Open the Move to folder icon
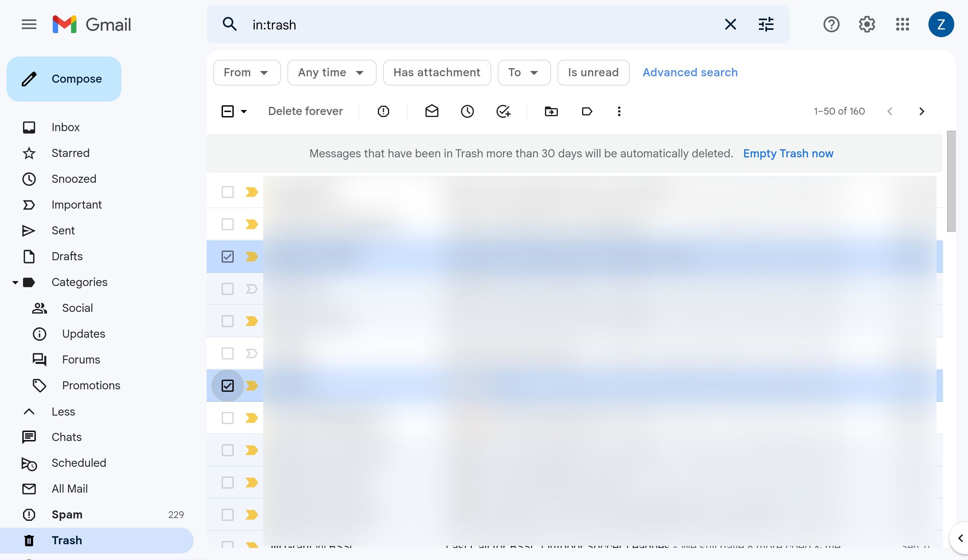The width and height of the screenshot is (968, 560). (x=551, y=111)
